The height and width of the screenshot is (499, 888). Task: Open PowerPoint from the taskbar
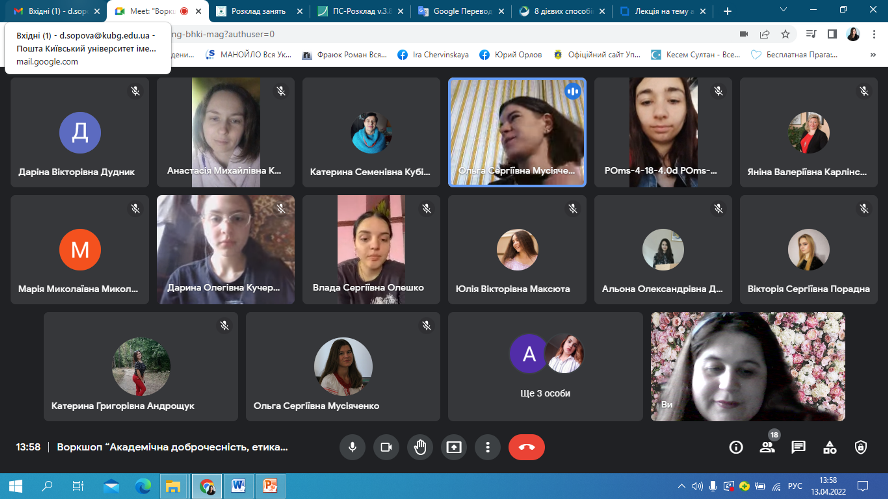pos(270,486)
